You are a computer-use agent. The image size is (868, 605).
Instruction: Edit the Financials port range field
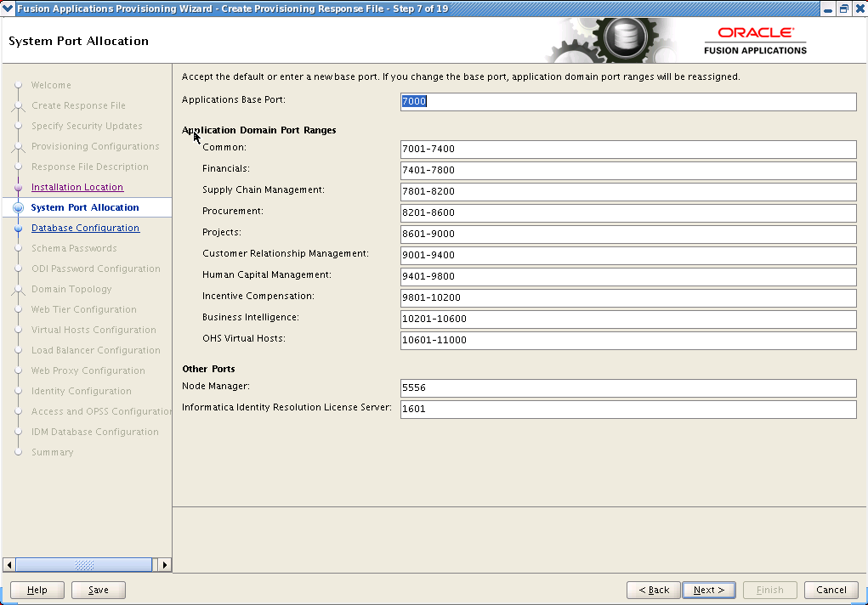[628, 170]
